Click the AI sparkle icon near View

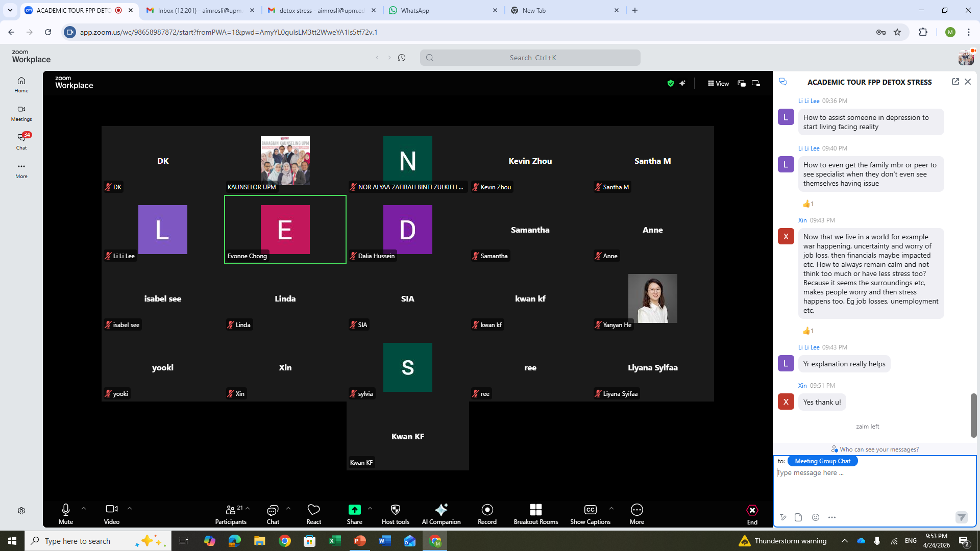(682, 83)
